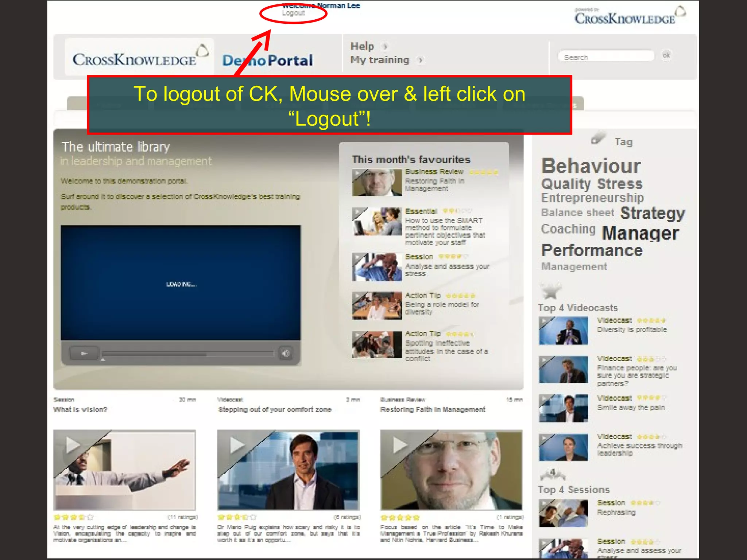Play the What is vision? thumbnail
This screenshot has height=560, width=747.
tap(124, 470)
